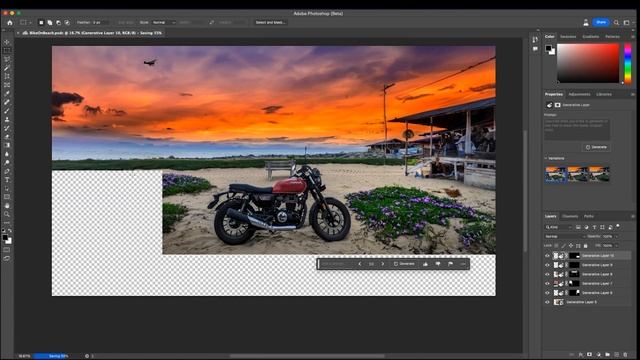The image size is (640, 360).
Task: Click Generate in contextual taskbar
Action: coord(404,264)
